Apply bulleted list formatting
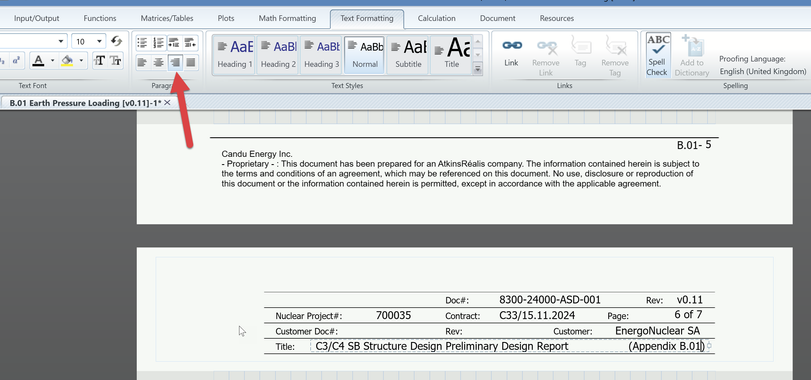This screenshot has height=380, width=811. [142, 42]
